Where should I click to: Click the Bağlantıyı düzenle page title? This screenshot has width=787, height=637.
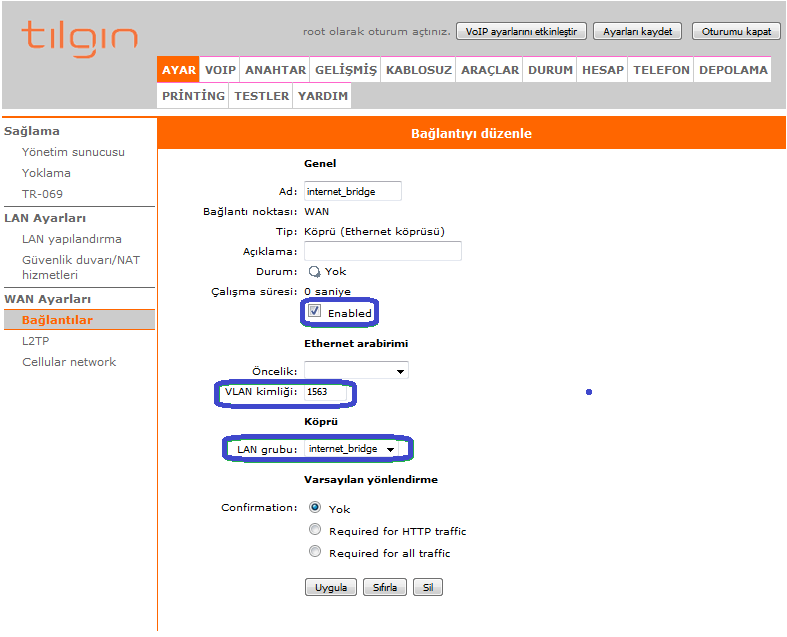(471, 134)
